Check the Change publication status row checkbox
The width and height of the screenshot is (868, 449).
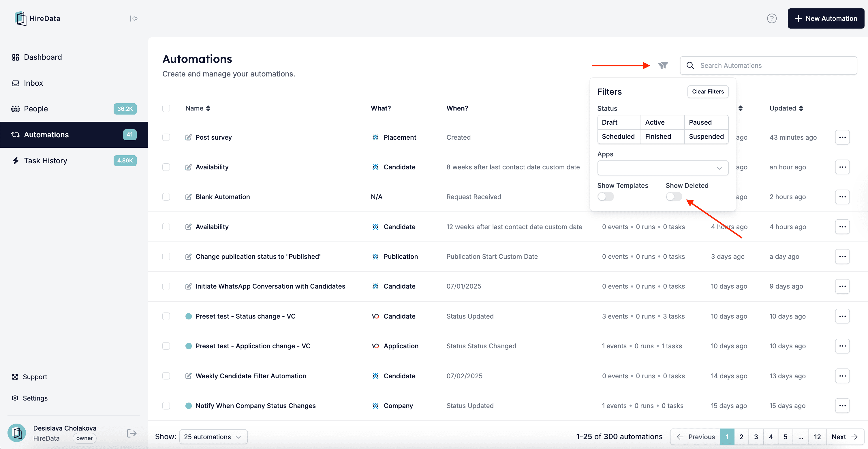coord(166,257)
